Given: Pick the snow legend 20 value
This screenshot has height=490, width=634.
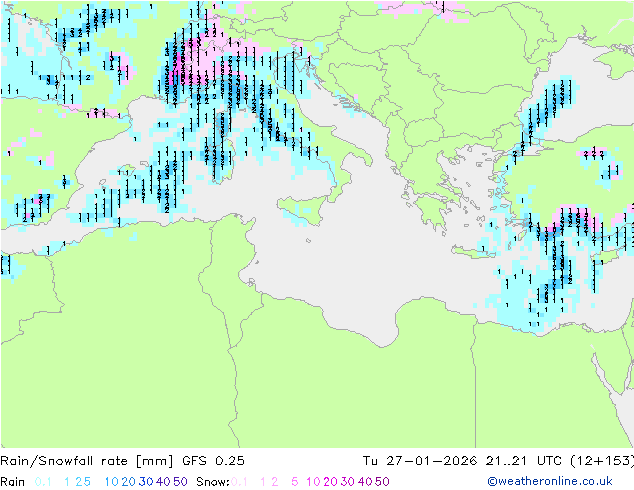Looking at the screenshot, I should 330,482.
